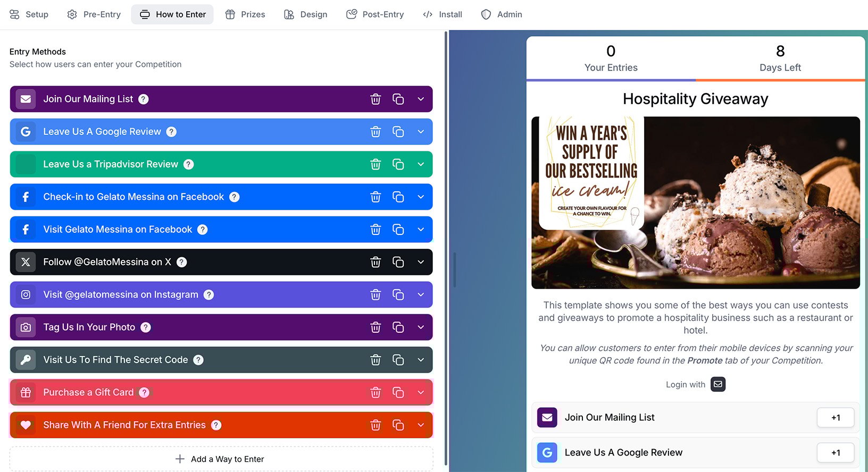
Task: Duplicate the Purchase a Gift Card method
Action: point(398,392)
